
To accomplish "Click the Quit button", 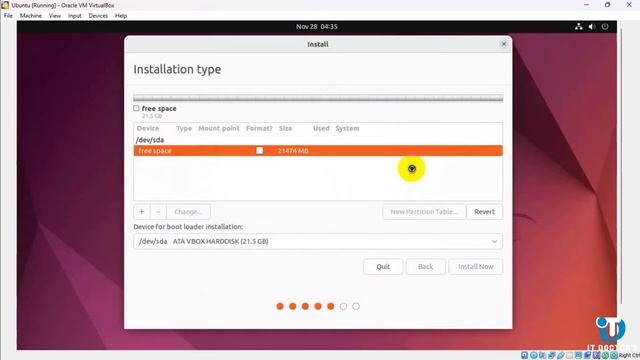I will coord(383,267).
